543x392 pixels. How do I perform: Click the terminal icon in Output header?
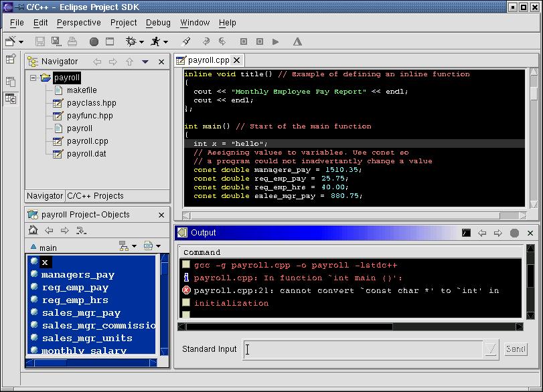[466, 233]
